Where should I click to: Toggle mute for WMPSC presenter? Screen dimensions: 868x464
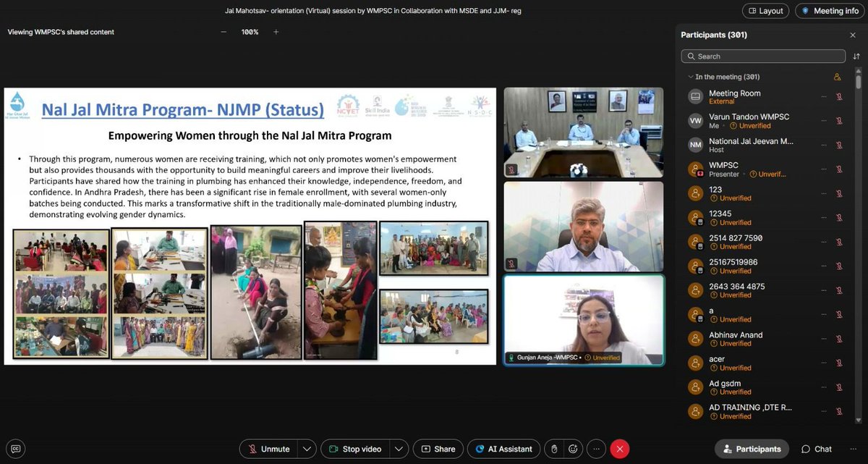tap(839, 169)
